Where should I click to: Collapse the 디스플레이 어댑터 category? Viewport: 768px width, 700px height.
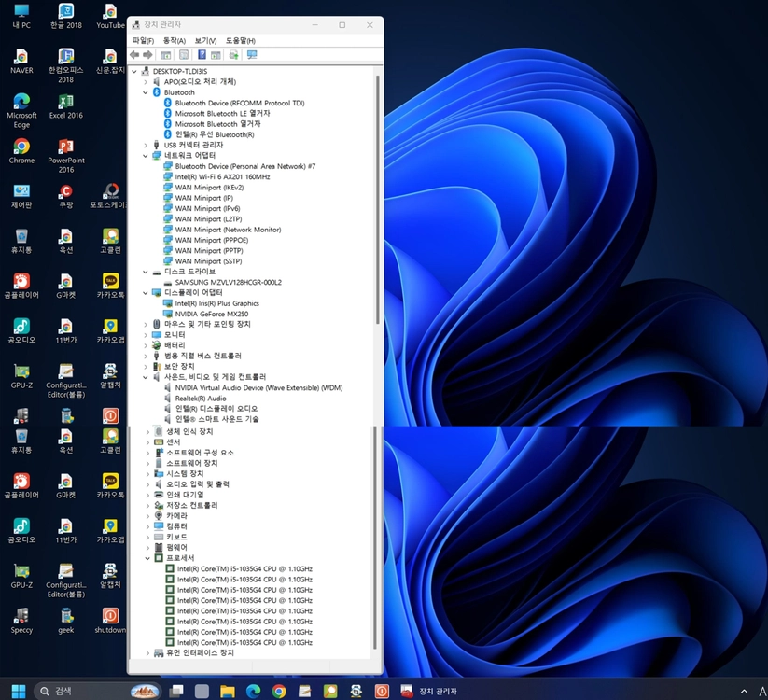[146, 293]
